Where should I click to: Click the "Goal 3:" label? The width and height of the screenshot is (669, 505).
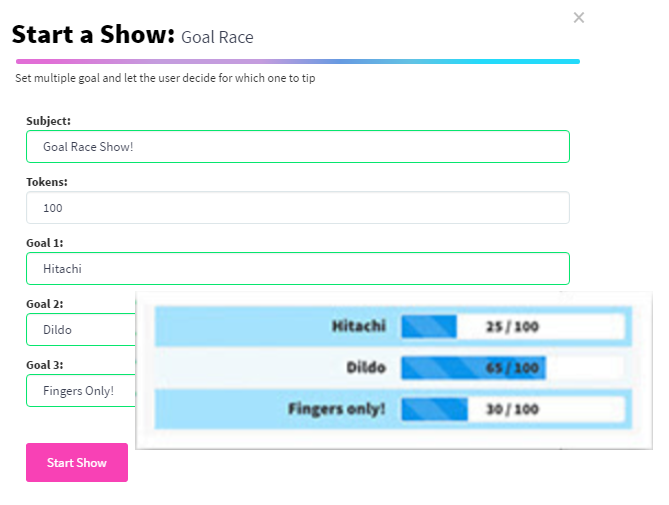45,365
